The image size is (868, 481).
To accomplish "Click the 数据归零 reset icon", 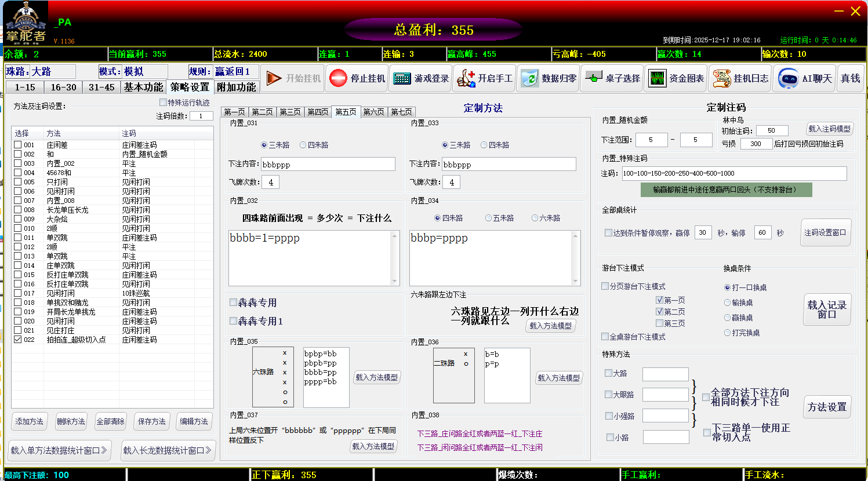I will tap(529, 78).
